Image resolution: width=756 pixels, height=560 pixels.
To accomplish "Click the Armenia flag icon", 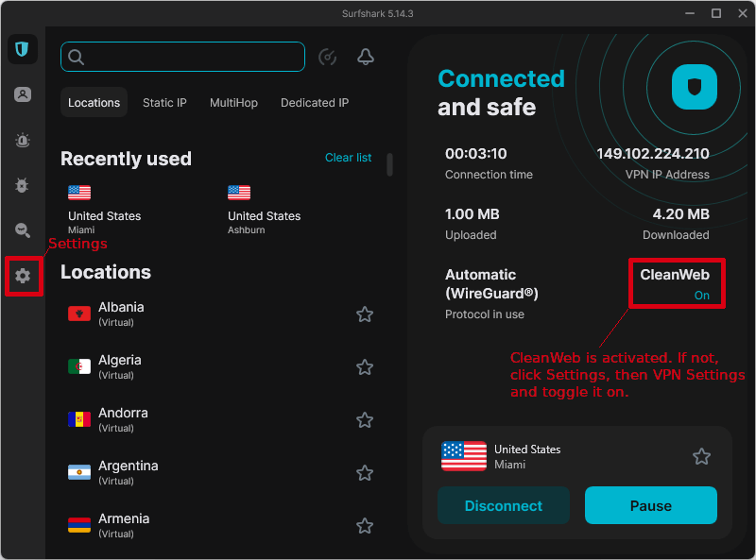I will coord(79,525).
